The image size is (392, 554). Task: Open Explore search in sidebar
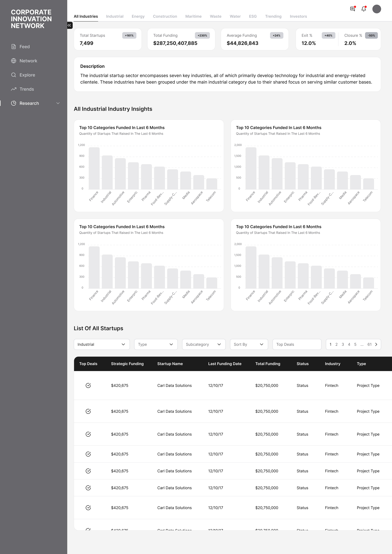point(27,75)
